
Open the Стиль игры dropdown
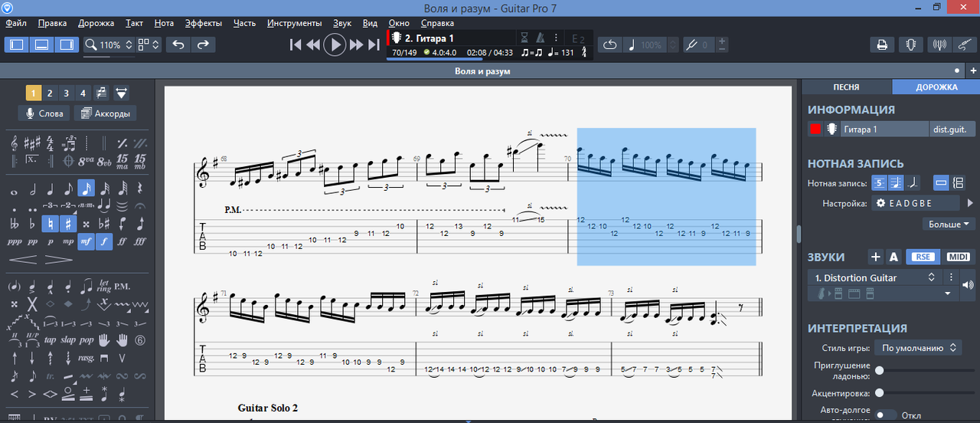pyautogui.click(x=919, y=348)
